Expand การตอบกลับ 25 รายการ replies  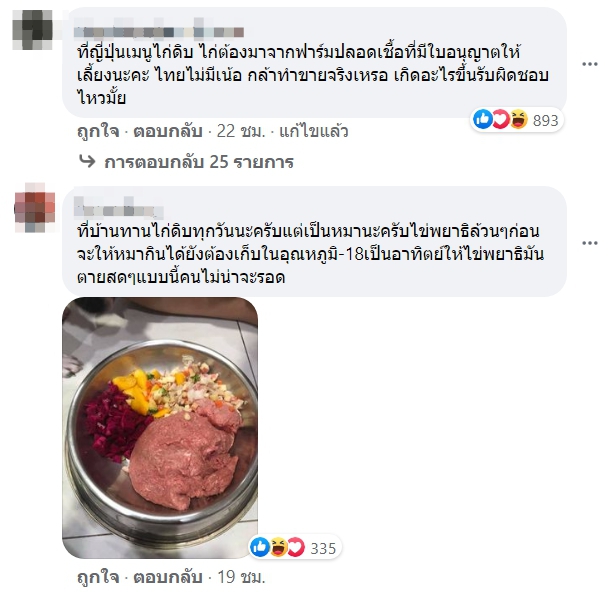[x=199, y=162]
